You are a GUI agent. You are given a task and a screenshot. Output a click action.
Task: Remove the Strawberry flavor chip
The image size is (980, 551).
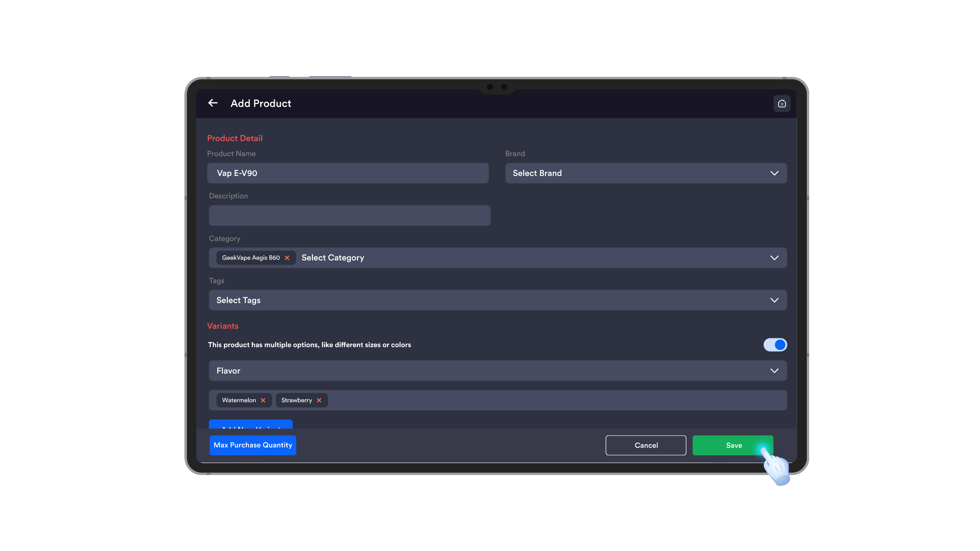319,400
